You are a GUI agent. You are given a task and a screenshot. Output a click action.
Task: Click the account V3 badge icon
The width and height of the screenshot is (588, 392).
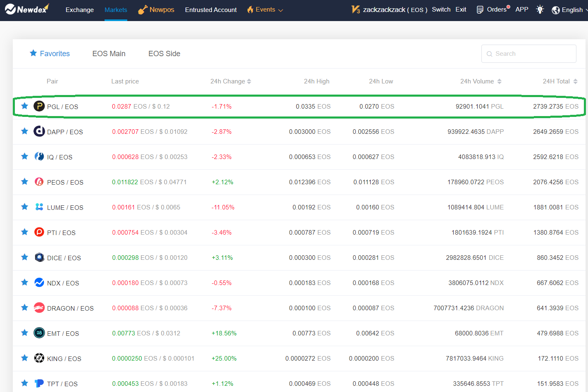(x=355, y=10)
